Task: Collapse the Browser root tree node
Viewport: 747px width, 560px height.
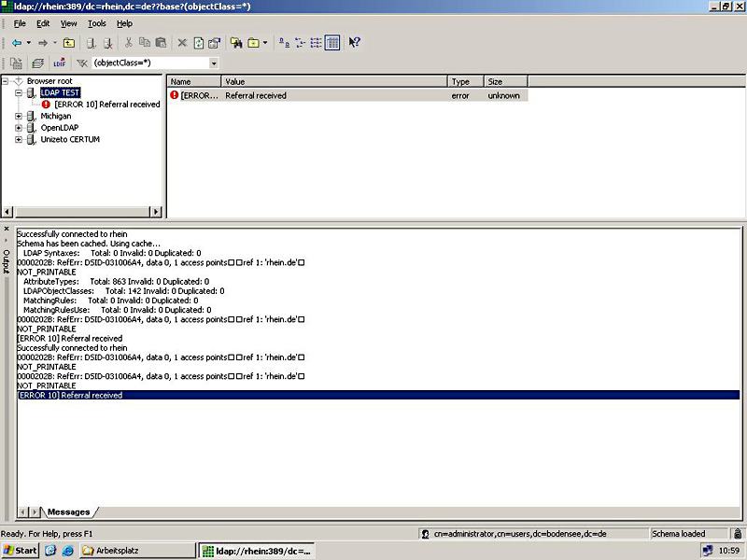Action: (6, 81)
